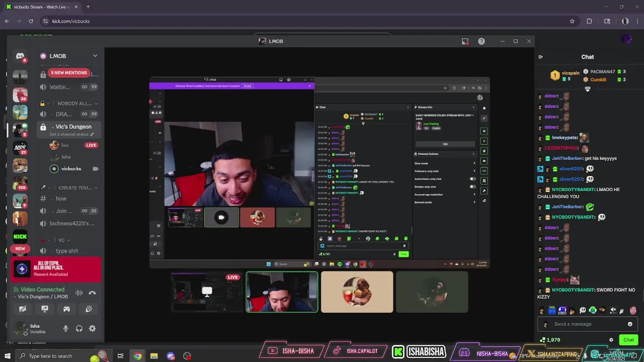Open noise suppression icon next to Video Connected

79,293
